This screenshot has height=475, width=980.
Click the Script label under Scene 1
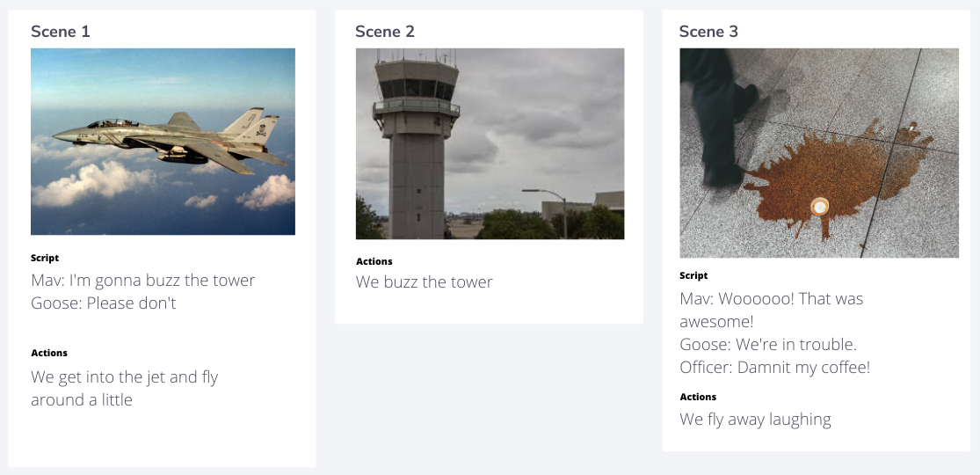click(45, 259)
